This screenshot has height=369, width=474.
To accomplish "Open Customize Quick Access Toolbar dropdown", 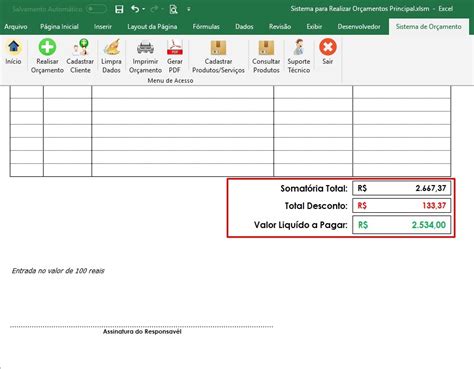I will [x=189, y=9].
